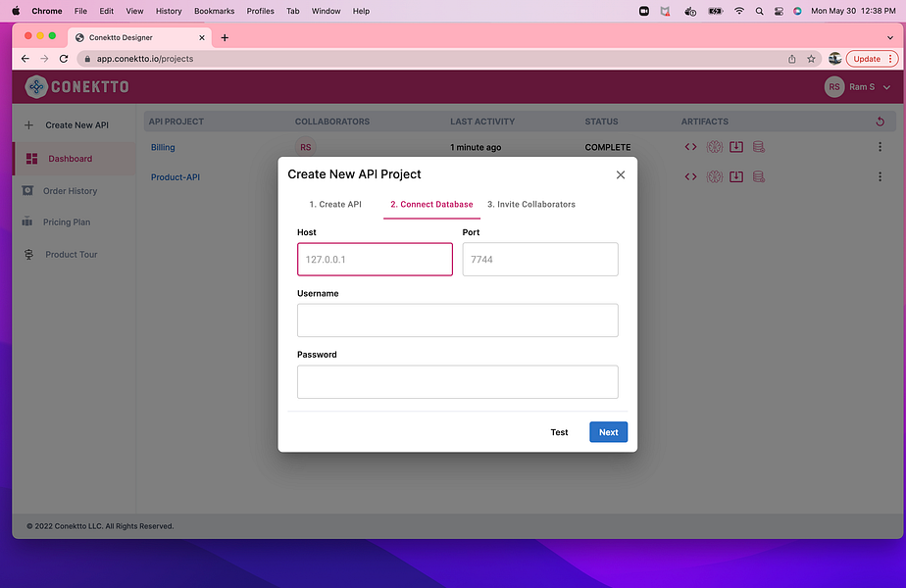Download the Billing project artifact

(736, 147)
